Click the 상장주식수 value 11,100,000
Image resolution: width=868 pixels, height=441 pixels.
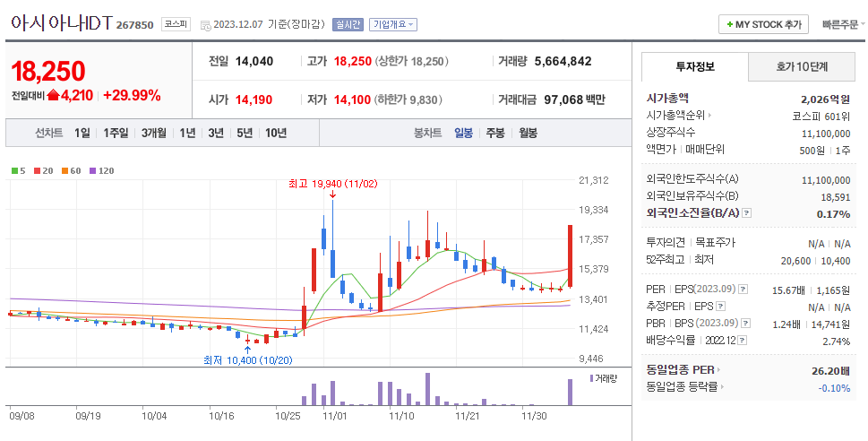826,134
